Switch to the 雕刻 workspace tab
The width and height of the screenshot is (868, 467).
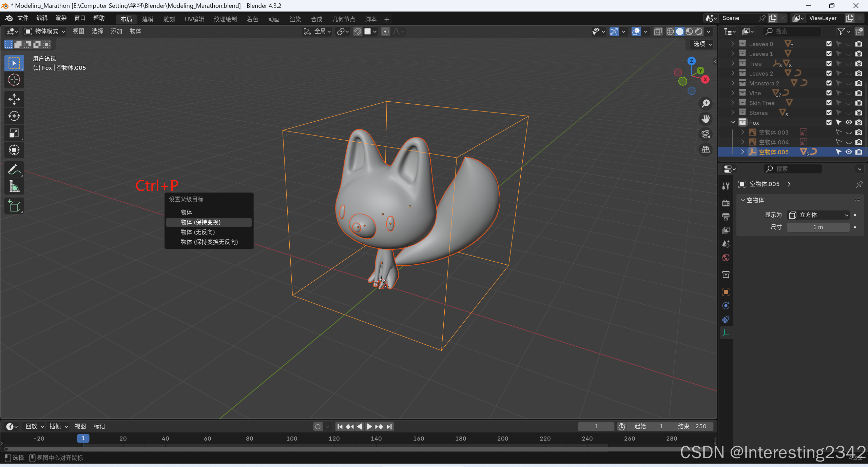[x=169, y=19]
